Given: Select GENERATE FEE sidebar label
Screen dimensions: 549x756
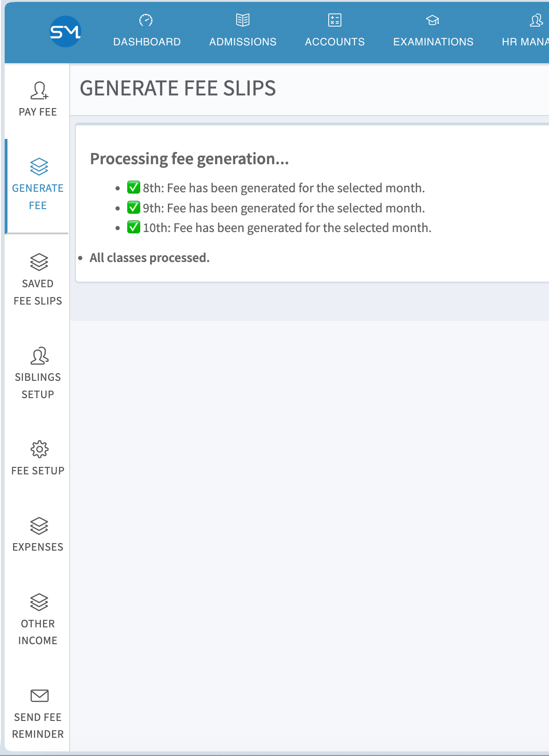Looking at the screenshot, I should (38, 197).
